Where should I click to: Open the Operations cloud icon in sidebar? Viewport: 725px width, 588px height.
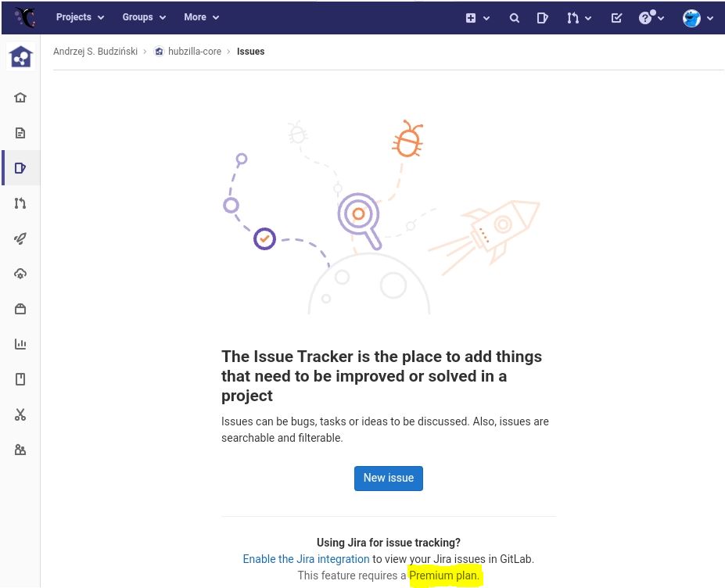[x=20, y=274]
